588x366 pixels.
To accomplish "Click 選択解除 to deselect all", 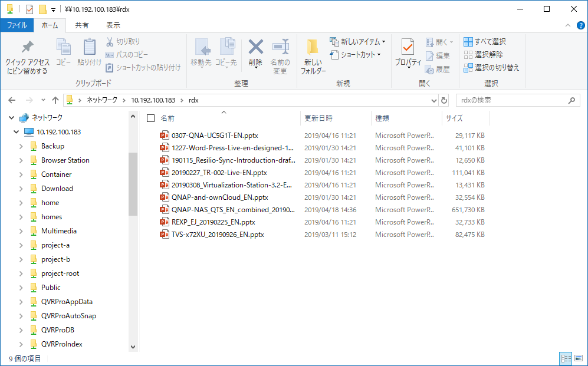I will [x=484, y=55].
